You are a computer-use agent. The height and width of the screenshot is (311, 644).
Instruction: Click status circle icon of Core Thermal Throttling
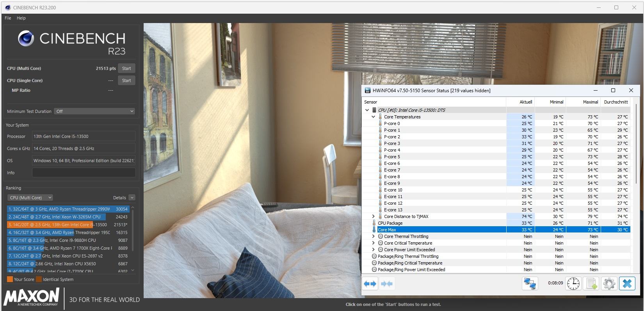click(381, 236)
